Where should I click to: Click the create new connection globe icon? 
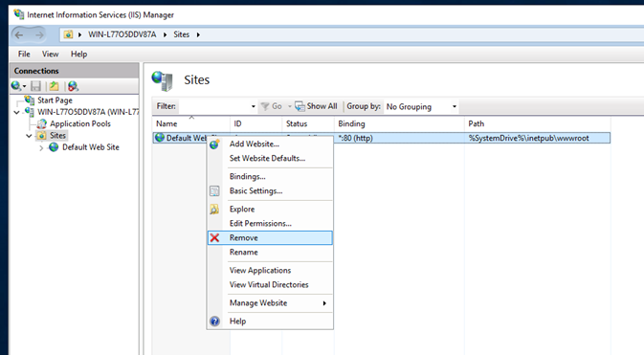click(18, 86)
